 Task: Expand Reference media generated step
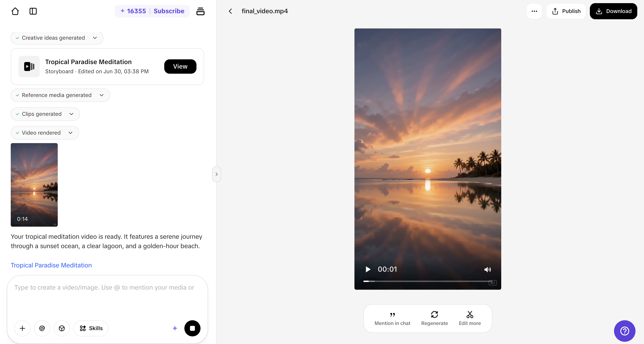pyautogui.click(x=60, y=95)
